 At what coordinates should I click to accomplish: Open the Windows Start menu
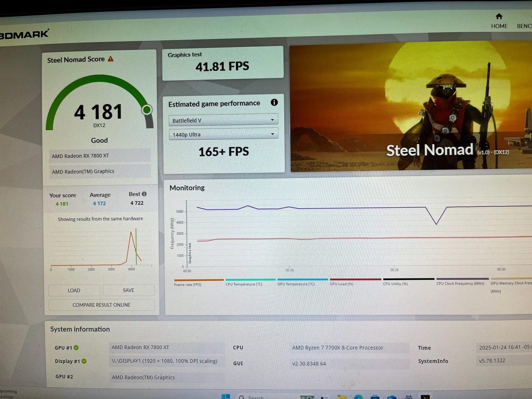[x=225, y=396]
